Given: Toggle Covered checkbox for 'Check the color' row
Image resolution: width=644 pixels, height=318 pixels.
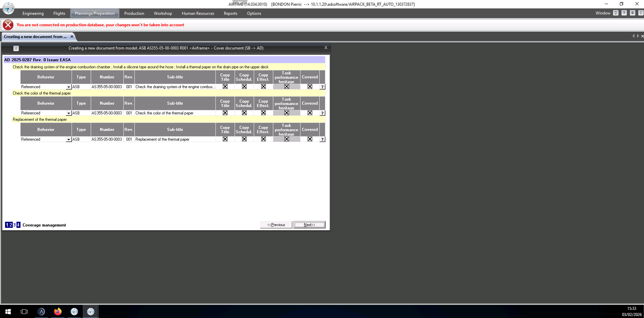Looking at the screenshot, I should (310, 113).
